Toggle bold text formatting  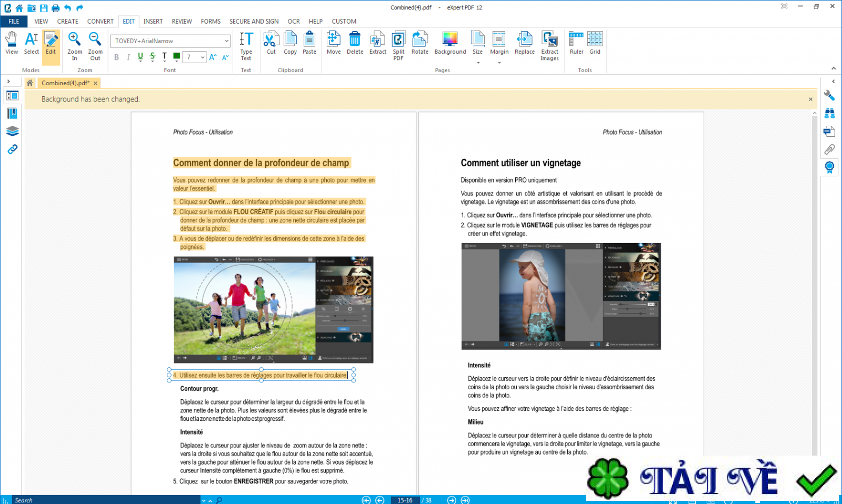pos(116,57)
